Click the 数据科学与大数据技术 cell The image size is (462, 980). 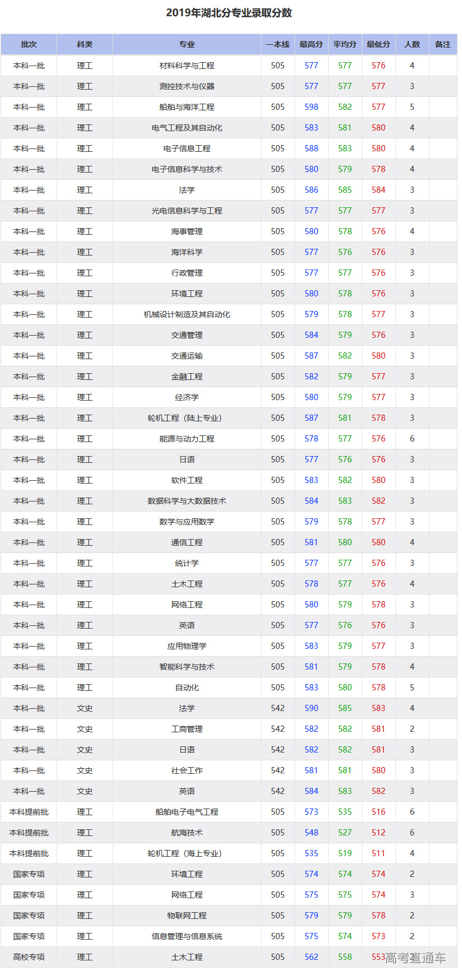point(186,501)
